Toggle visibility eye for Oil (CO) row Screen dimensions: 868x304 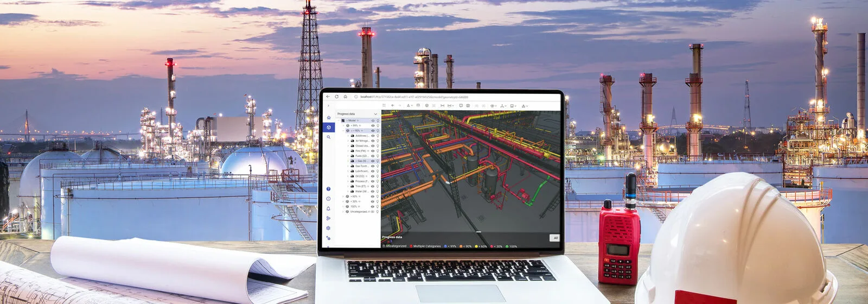(x=373, y=176)
